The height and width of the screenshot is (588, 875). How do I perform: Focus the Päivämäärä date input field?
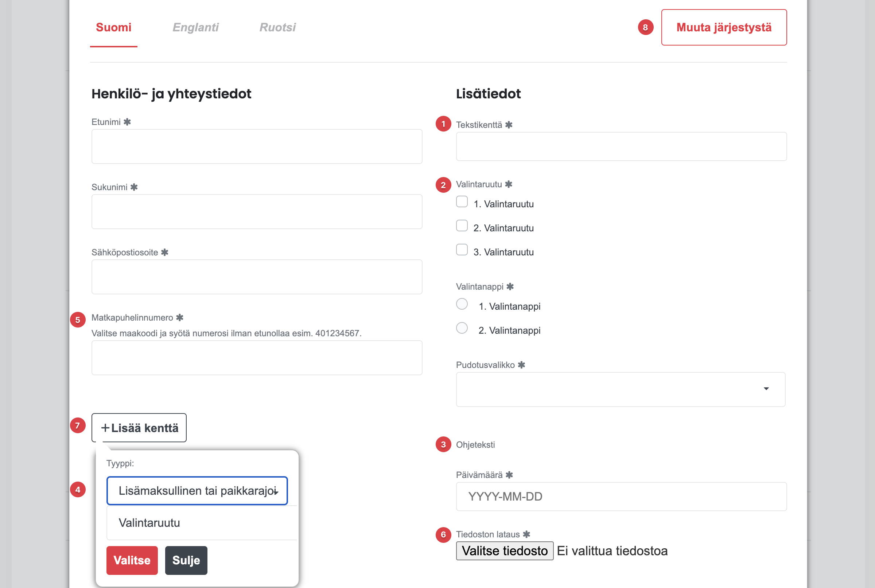coord(621,497)
